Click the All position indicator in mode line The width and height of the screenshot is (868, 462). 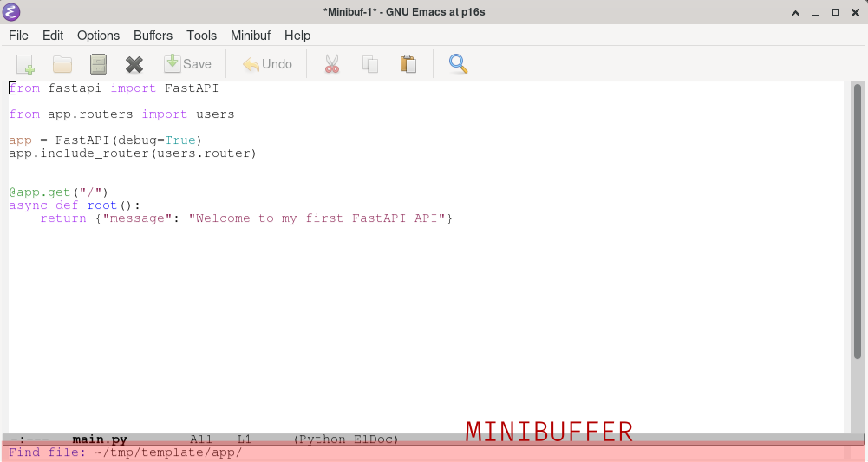(201, 439)
